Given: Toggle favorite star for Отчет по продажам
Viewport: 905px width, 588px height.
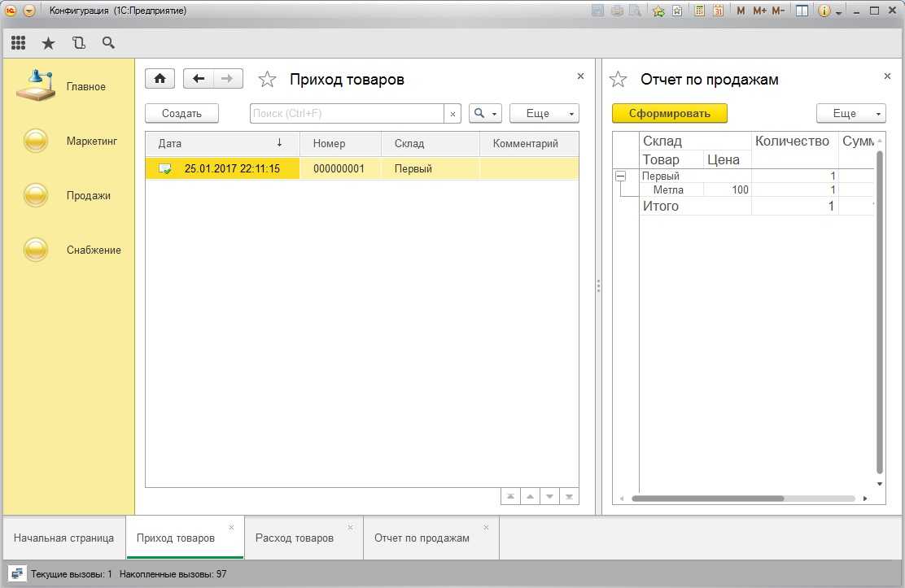Looking at the screenshot, I should 619,79.
